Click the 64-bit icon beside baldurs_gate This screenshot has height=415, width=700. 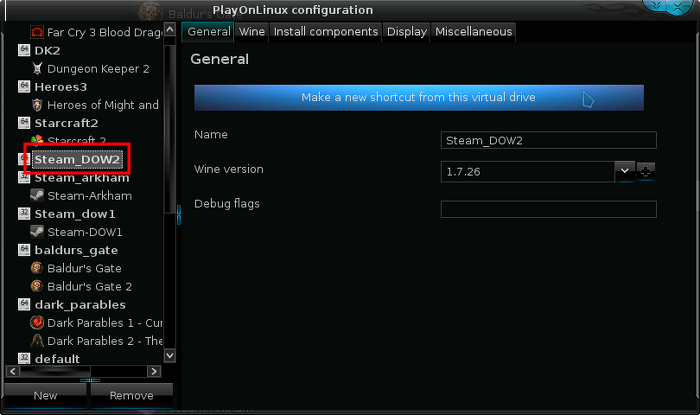tap(24, 249)
